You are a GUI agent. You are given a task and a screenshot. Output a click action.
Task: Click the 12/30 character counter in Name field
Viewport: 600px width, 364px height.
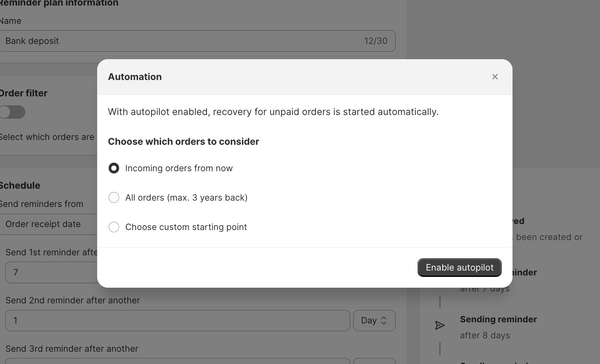click(x=376, y=41)
